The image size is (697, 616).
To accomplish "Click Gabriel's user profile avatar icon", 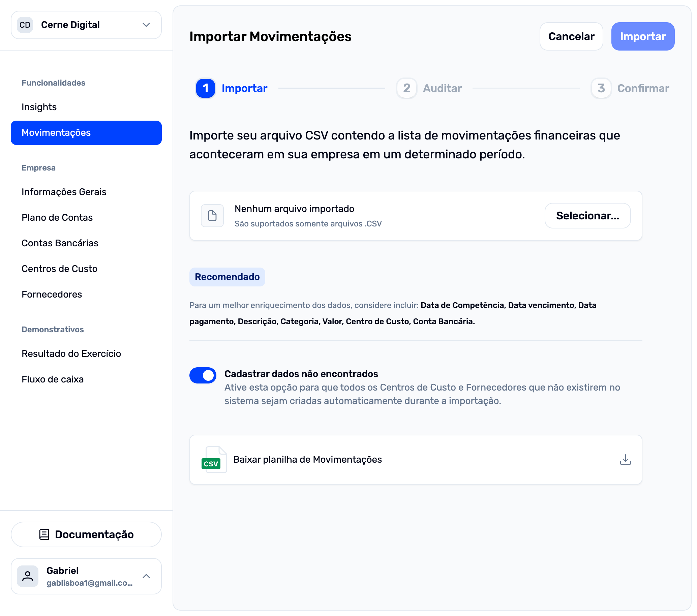I will [28, 576].
